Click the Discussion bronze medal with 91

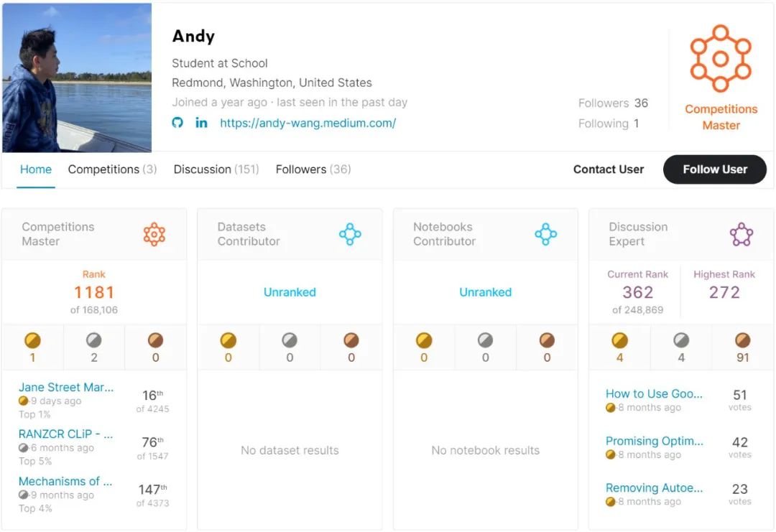click(x=743, y=340)
